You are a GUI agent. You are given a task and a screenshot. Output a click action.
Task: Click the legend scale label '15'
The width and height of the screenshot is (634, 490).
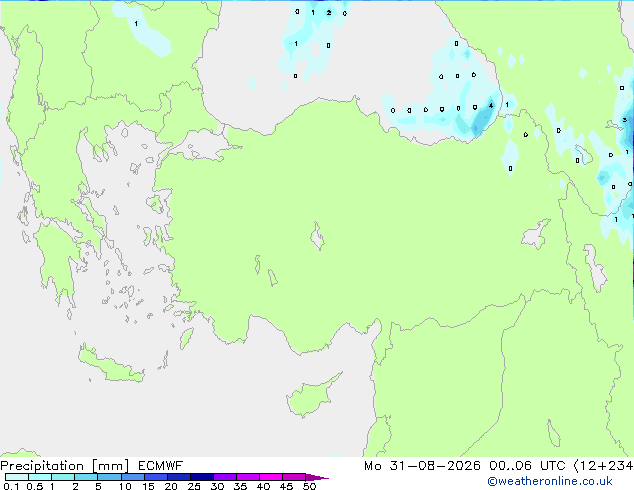(148, 486)
